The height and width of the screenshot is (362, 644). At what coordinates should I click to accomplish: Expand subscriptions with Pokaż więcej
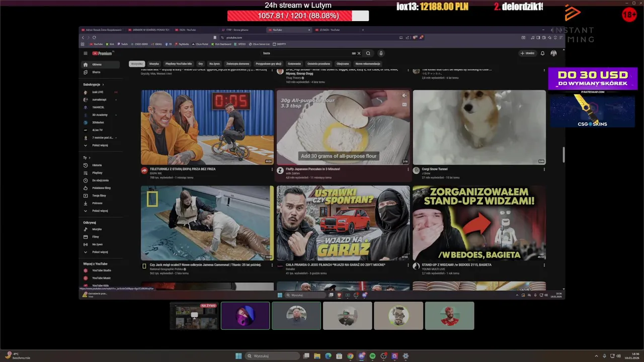(x=101, y=145)
